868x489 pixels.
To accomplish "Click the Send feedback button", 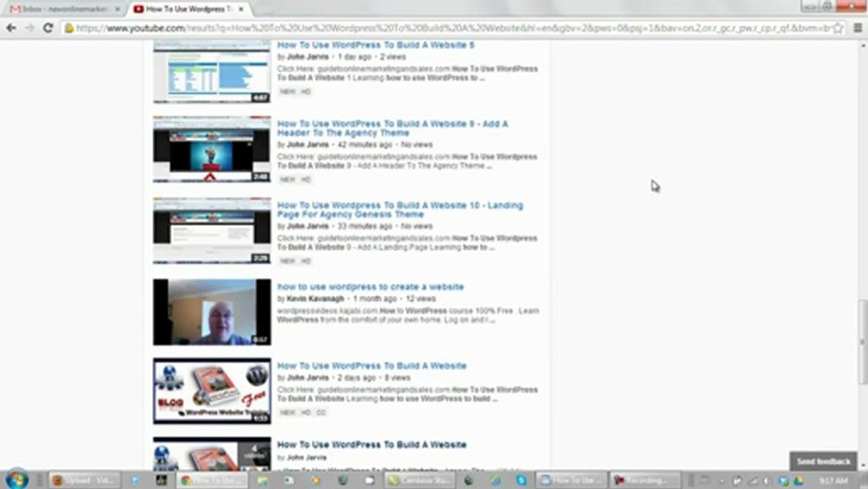I will 823,461.
